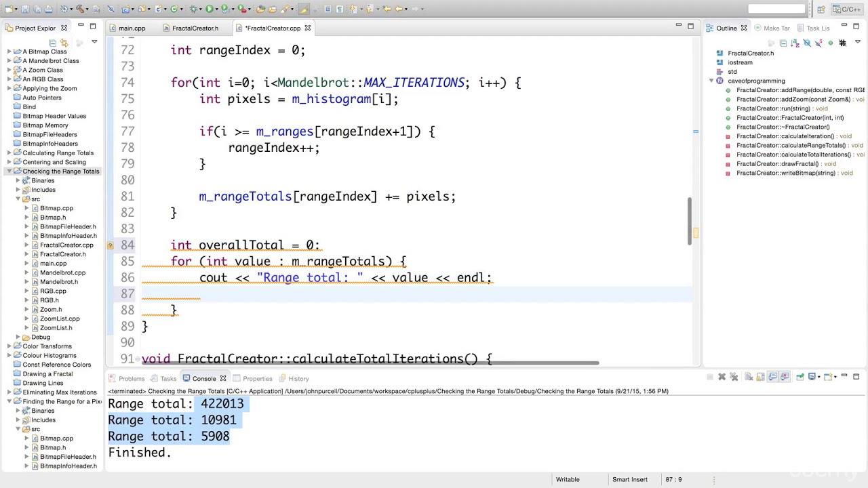Click Remove Launch X icon in Console
868x488 pixels.
pyautogui.click(x=722, y=377)
